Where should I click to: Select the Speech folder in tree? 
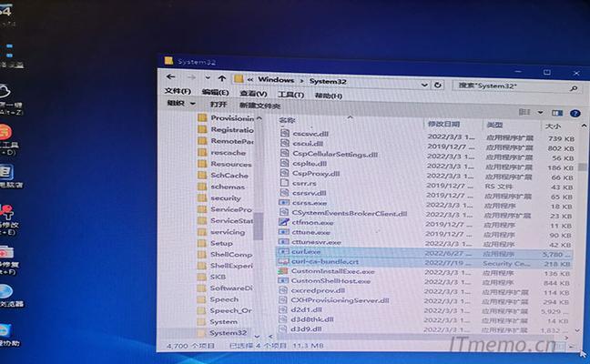pyautogui.click(x=218, y=299)
